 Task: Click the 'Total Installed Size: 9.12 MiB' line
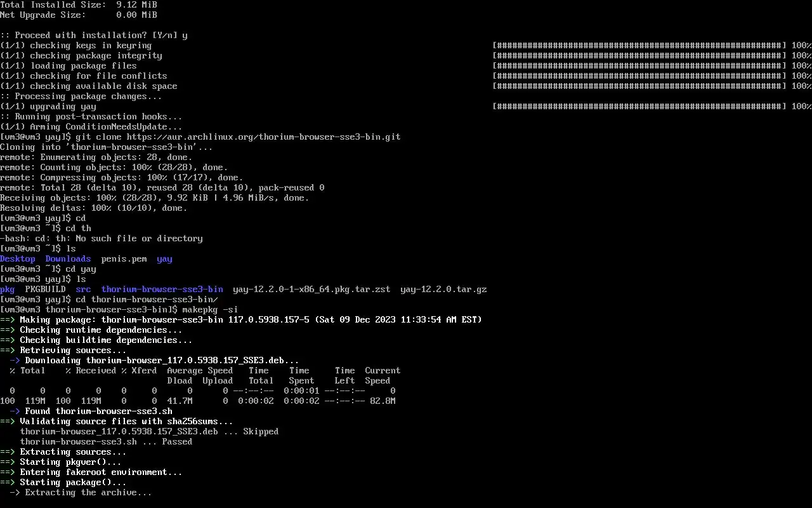pos(79,4)
